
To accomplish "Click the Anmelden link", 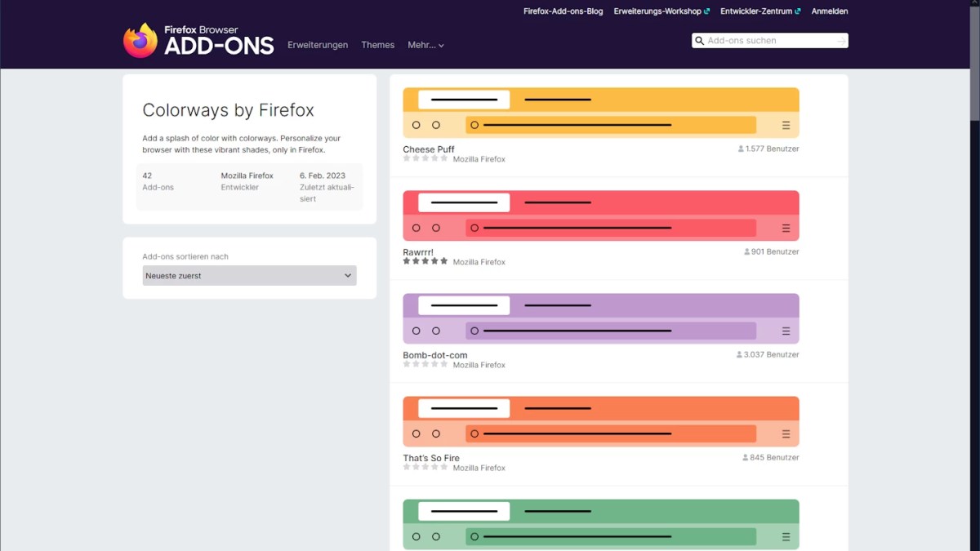I will (x=830, y=11).
